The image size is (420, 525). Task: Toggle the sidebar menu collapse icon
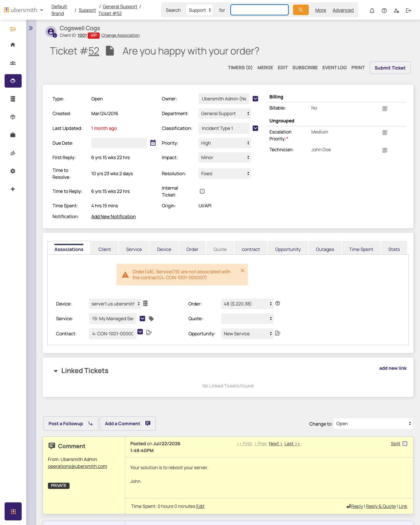(13, 29)
